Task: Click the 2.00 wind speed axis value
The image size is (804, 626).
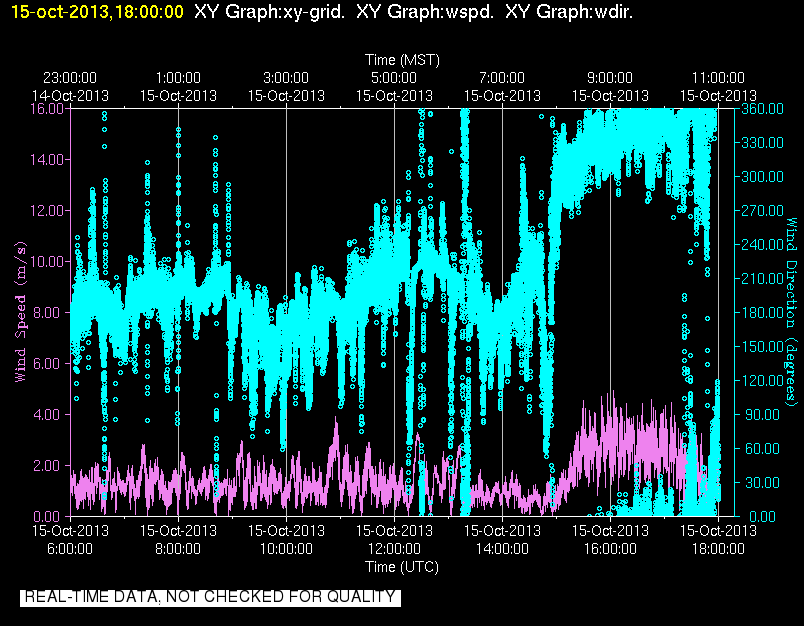Action: (47, 466)
